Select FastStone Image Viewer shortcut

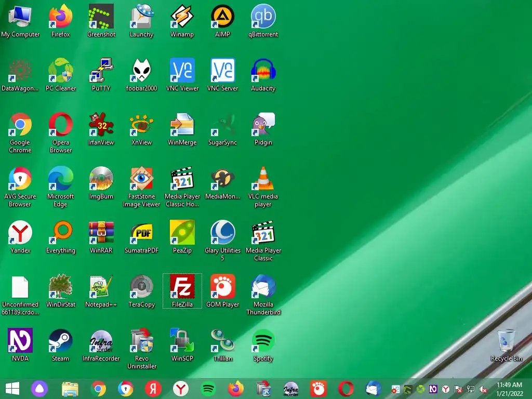point(141,187)
